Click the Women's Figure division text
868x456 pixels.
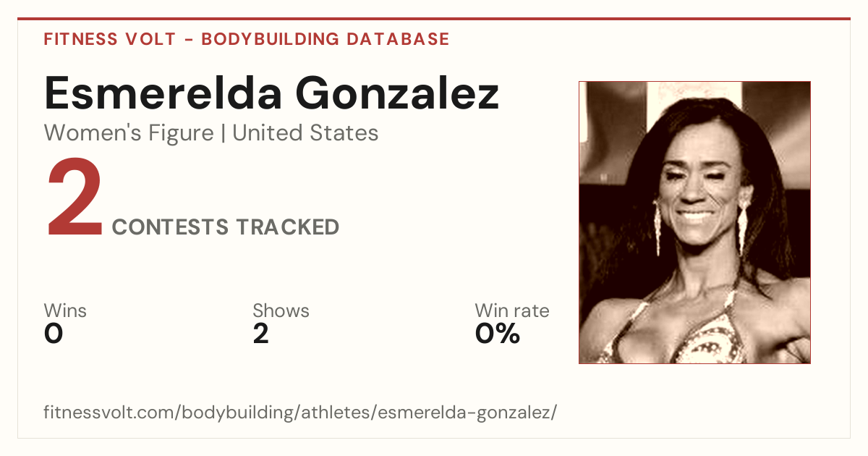(x=129, y=133)
